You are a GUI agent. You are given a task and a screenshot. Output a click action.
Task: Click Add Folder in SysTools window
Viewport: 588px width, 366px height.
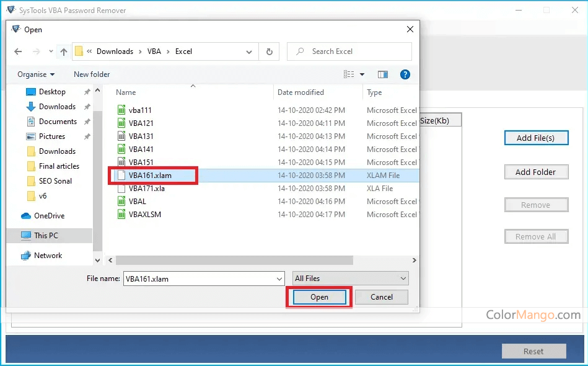[x=536, y=172]
